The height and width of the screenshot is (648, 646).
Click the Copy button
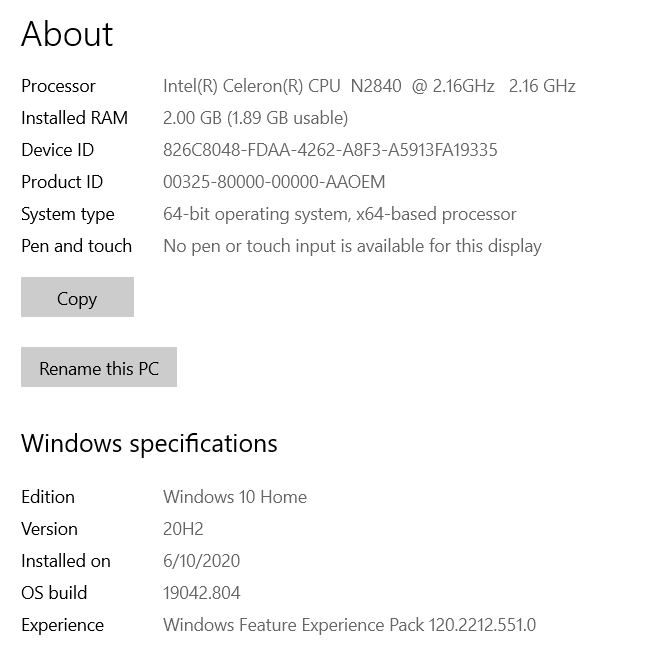coord(77,297)
